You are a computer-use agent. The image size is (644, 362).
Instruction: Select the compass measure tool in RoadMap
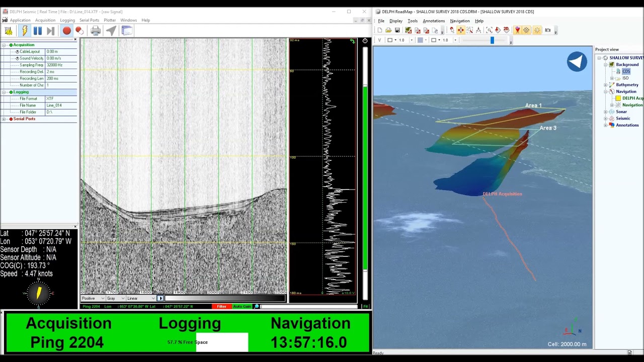pyautogui.click(x=478, y=30)
